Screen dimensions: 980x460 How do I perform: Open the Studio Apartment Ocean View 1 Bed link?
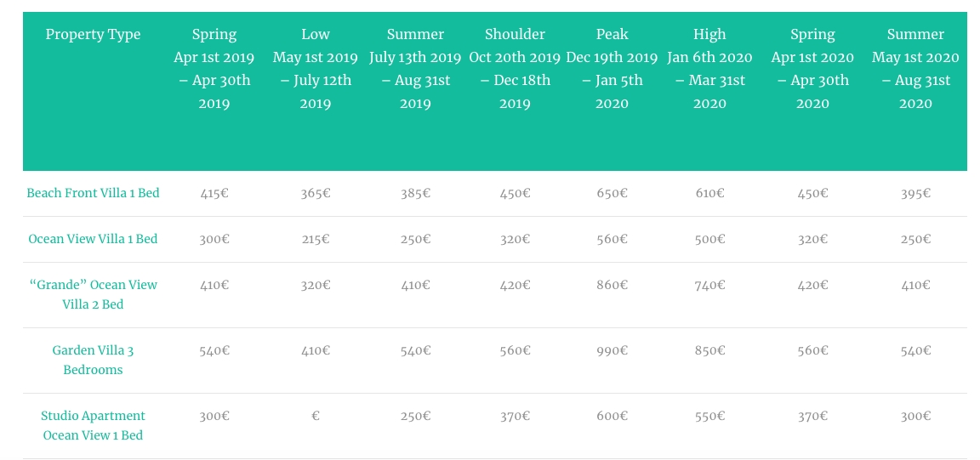point(93,425)
